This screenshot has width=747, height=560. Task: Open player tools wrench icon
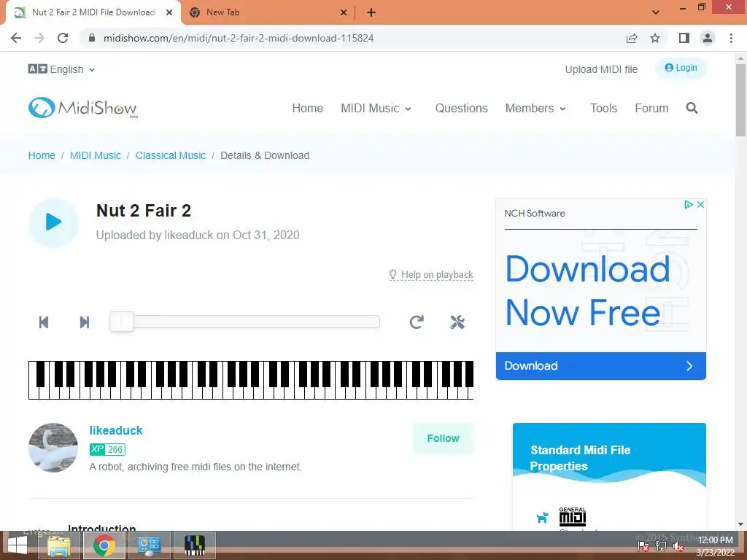click(x=457, y=322)
